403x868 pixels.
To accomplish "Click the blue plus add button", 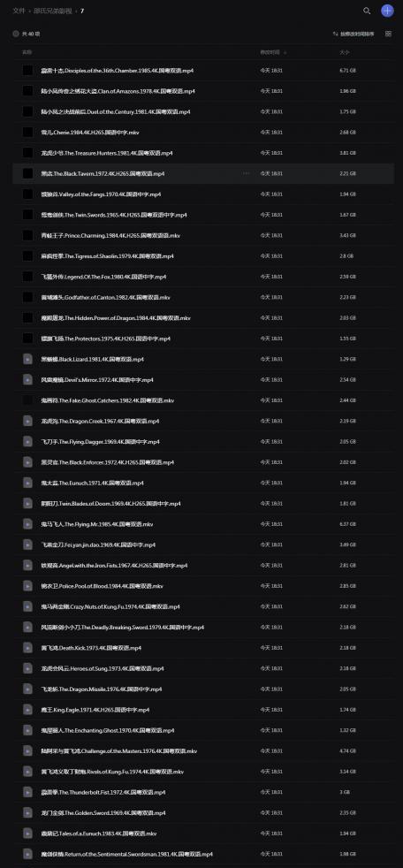I will (x=387, y=11).
